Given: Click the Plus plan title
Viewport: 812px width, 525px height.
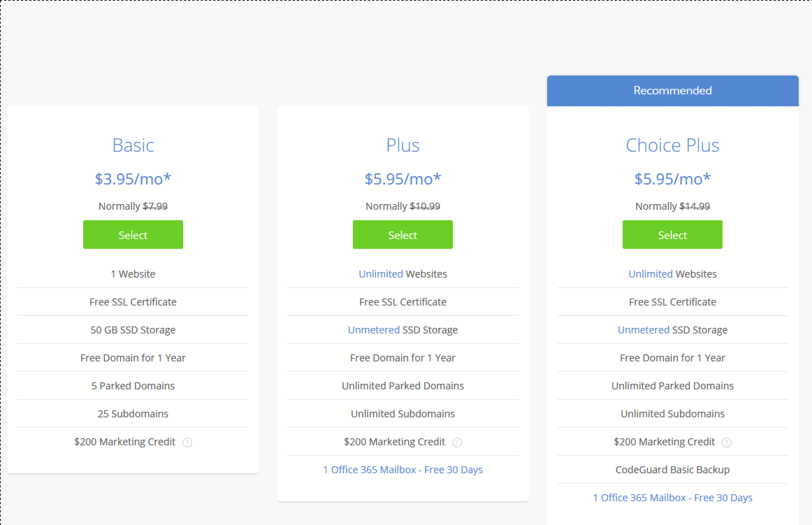Looking at the screenshot, I should [x=403, y=145].
